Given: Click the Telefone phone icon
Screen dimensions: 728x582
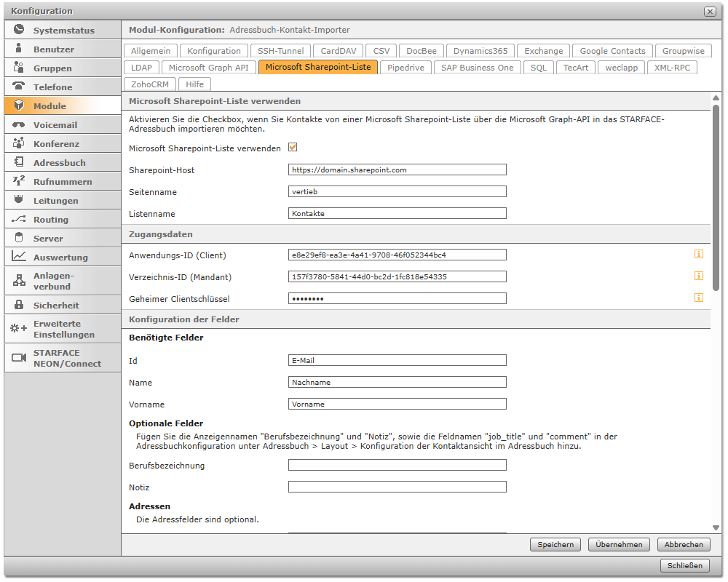Looking at the screenshot, I should (x=19, y=87).
